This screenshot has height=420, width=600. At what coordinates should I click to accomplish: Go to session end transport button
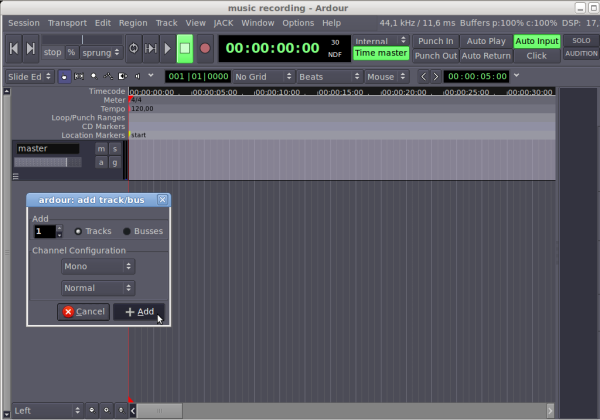pos(31,49)
